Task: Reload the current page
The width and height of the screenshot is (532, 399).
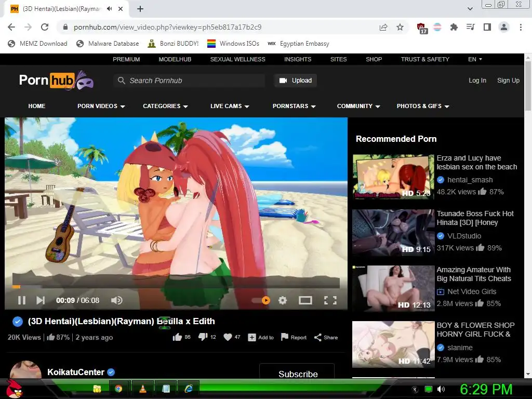Action: pos(45,27)
